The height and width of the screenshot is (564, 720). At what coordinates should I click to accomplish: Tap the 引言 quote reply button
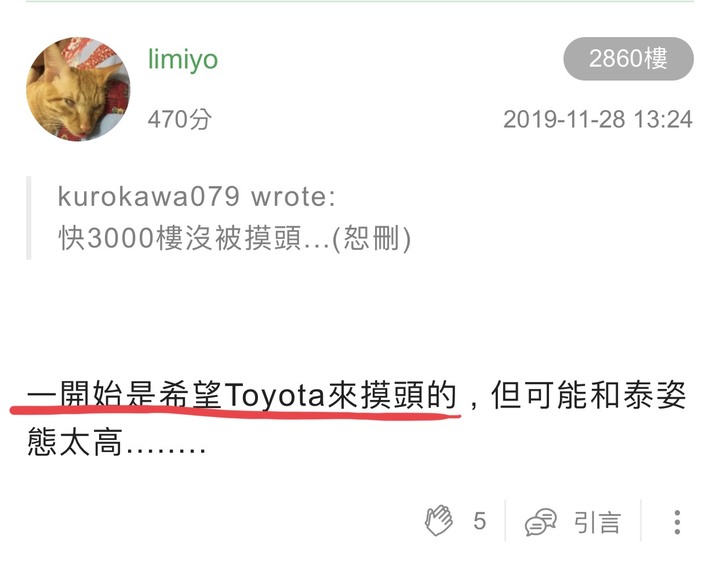pyautogui.click(x=597, y=522)
